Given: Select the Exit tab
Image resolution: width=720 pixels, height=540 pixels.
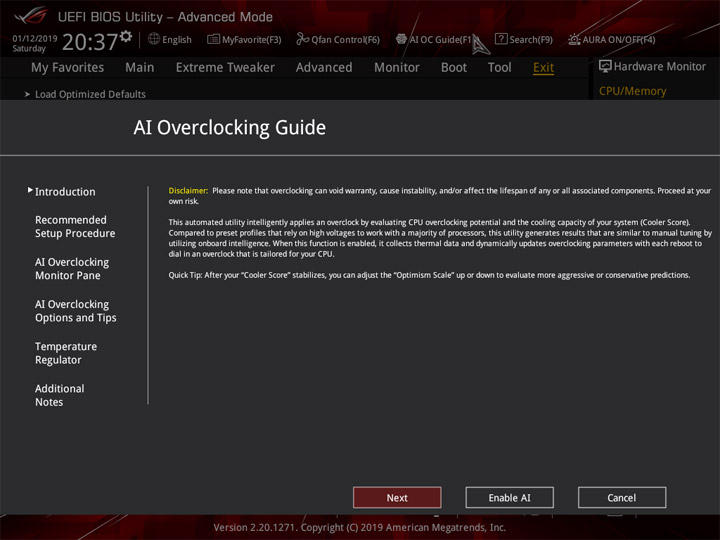Looking at the screenshot, I should 544,68.
